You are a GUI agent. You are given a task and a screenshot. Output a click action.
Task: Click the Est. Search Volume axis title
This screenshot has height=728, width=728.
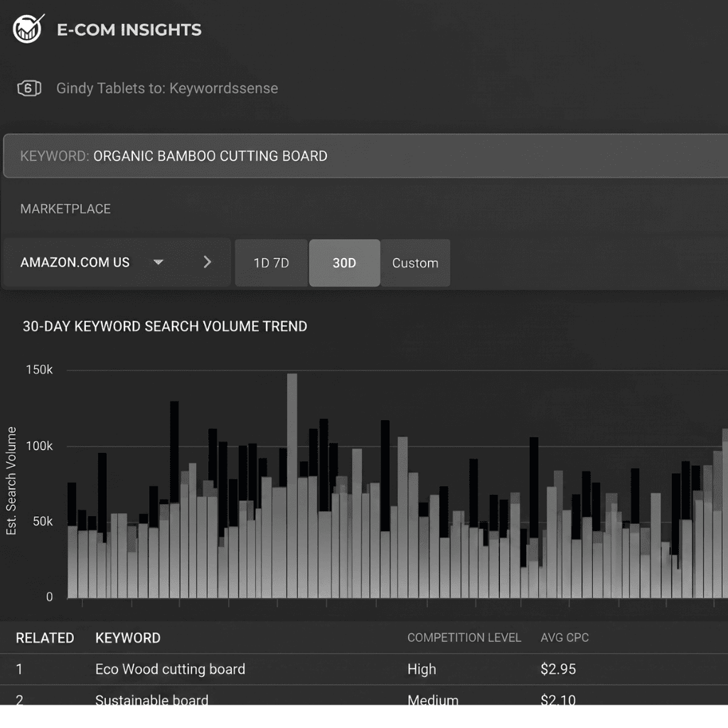11,481
